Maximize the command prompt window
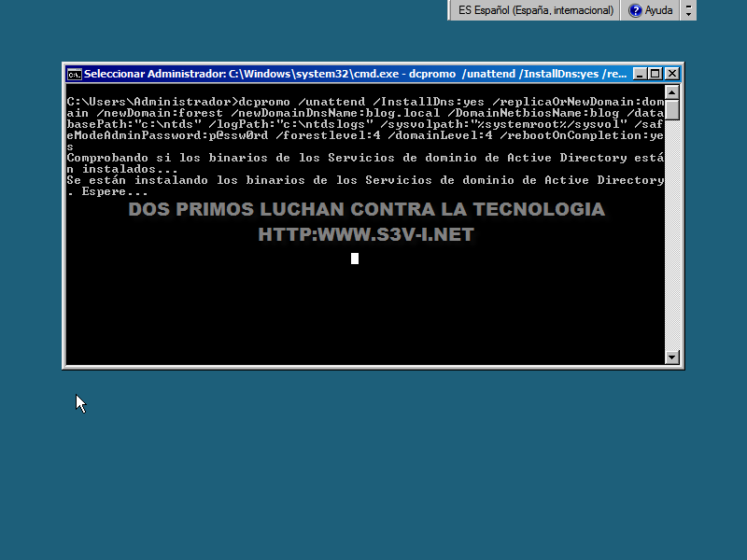Viewport: 747px width, 560px height. (x=655, y=74)
